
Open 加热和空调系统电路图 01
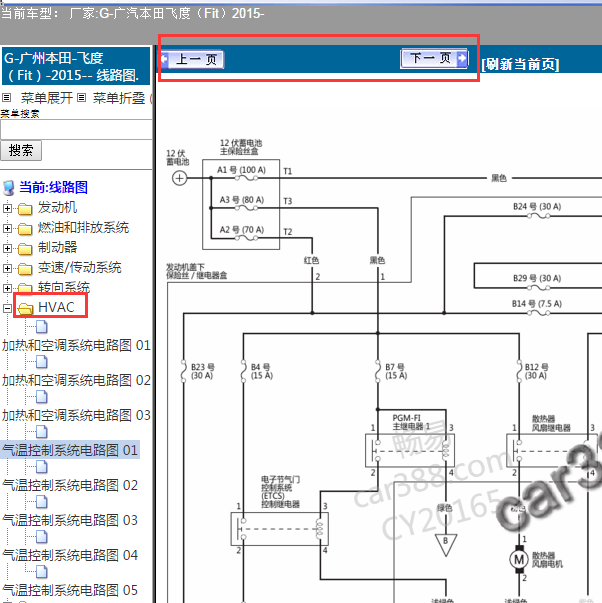76,345
